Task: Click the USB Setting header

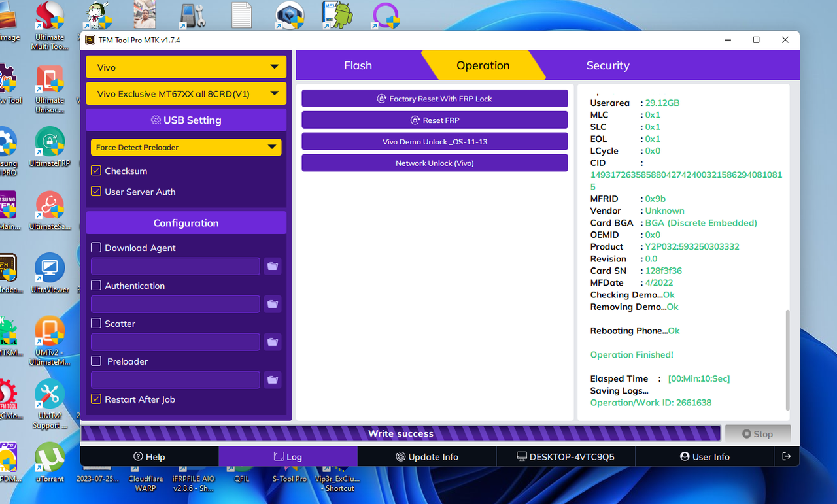Action: click(x=186, y=120)
